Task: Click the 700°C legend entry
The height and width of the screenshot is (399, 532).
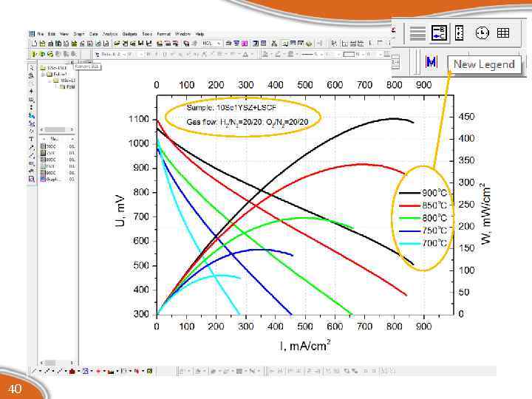Action: click(423, 243)
